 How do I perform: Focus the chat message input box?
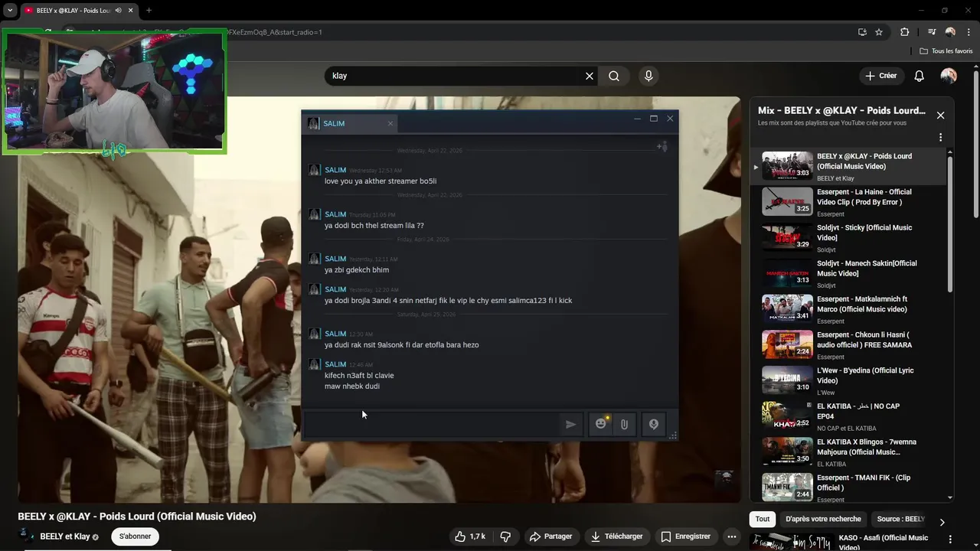(x=433, y=424)
